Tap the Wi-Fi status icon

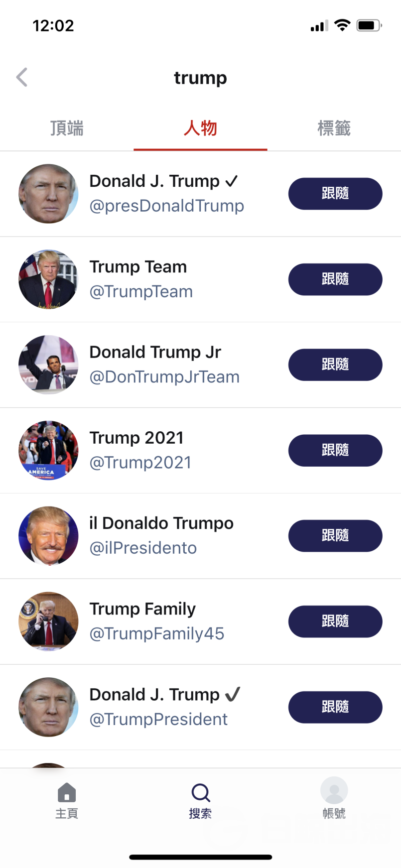(x=342, y=25)
